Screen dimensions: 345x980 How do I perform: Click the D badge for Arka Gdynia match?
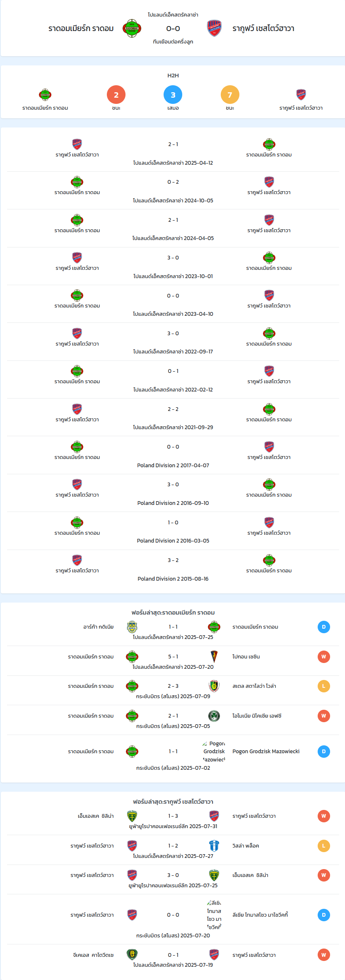[324, 627]
